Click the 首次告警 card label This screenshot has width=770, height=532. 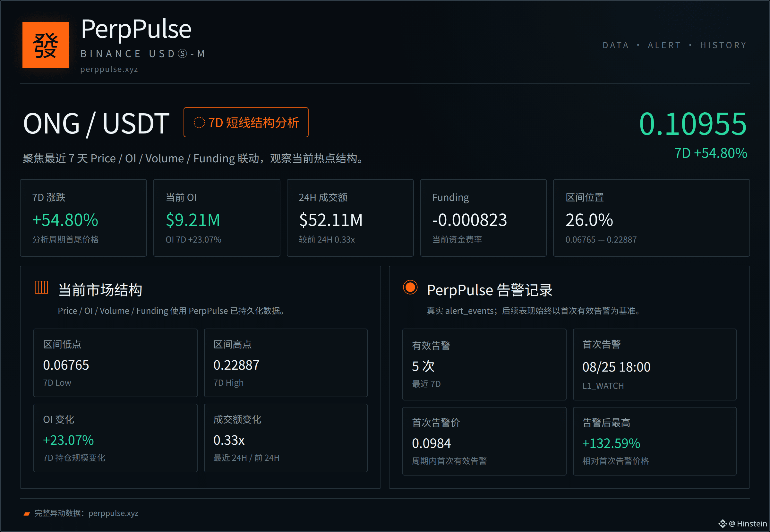601,344
